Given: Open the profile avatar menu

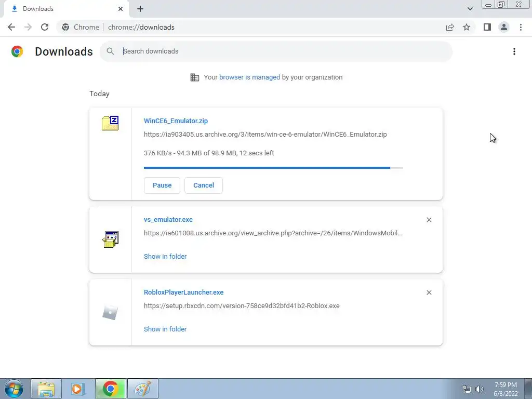Looking at the screenshot, I should [504, 27].
